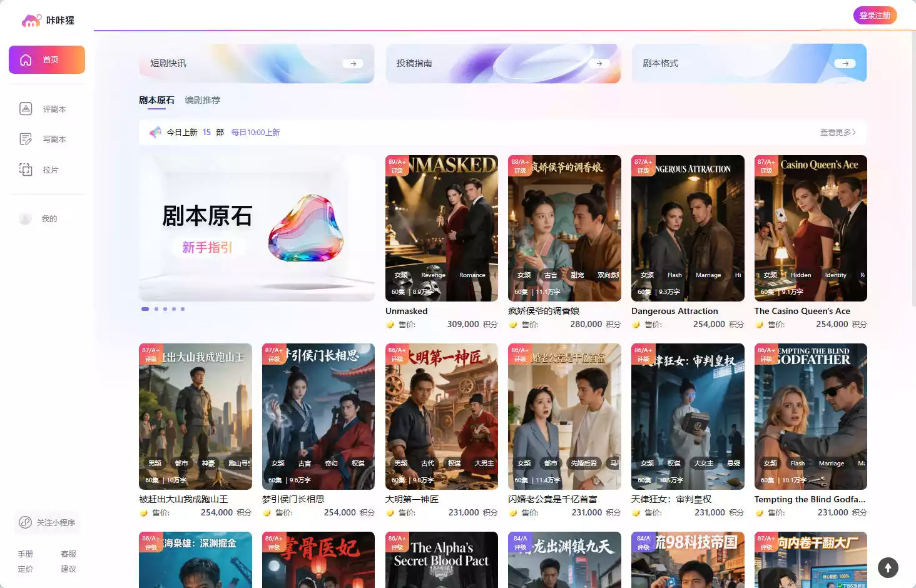Open the 评剧本 menu item
This screenshot has height=588, width=916.
[47, 109]
